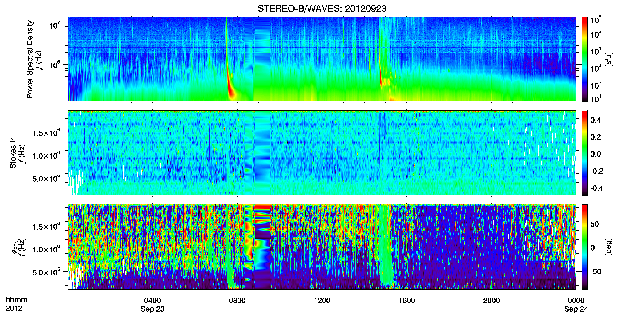Viewport: 644px width, 332px height.
Task: Click the green vertical stripe near 1500 in bottom panel
Action: point(385,246)
